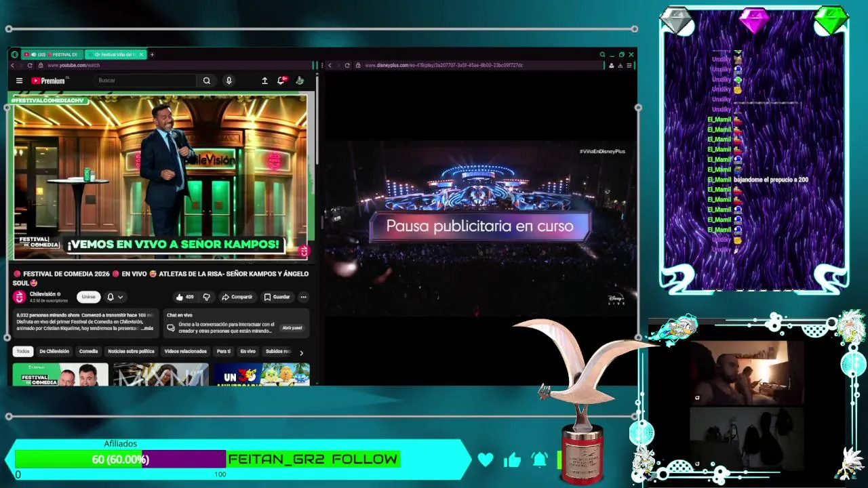868x488 pixels.
Task: Open the YouTube hamburger guide menu
Action: [x=19, y=81]
